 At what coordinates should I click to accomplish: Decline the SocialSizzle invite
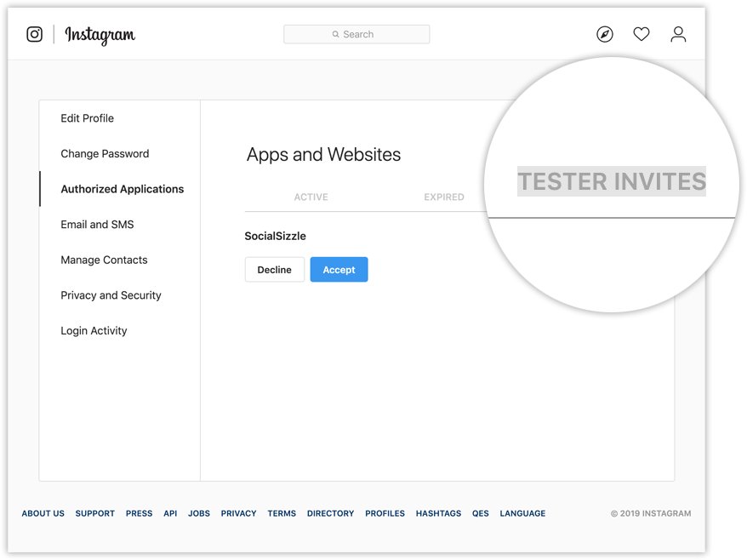(x=275, y=269)
